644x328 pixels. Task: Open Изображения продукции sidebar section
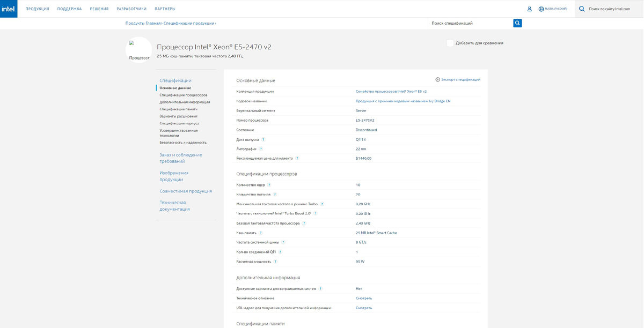pyautogui.click(x=174, y=176)
